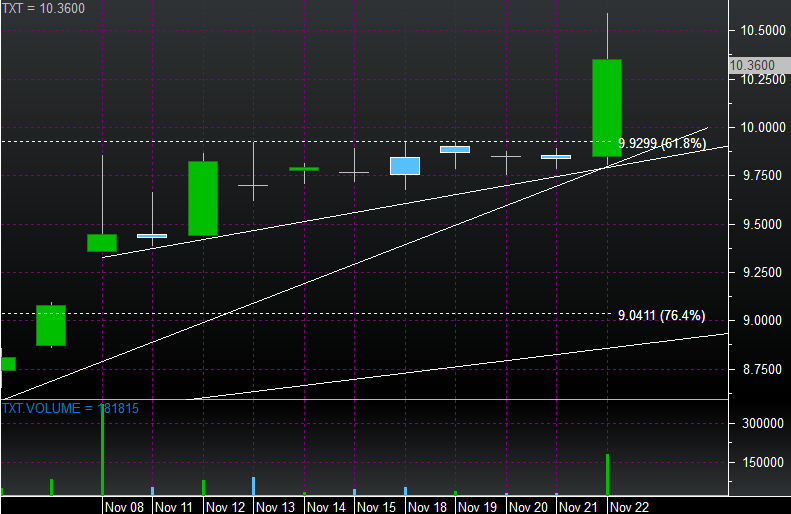Click the tall Nov 08 volume bar
791x514 pixels.
[x=102, y=450]
